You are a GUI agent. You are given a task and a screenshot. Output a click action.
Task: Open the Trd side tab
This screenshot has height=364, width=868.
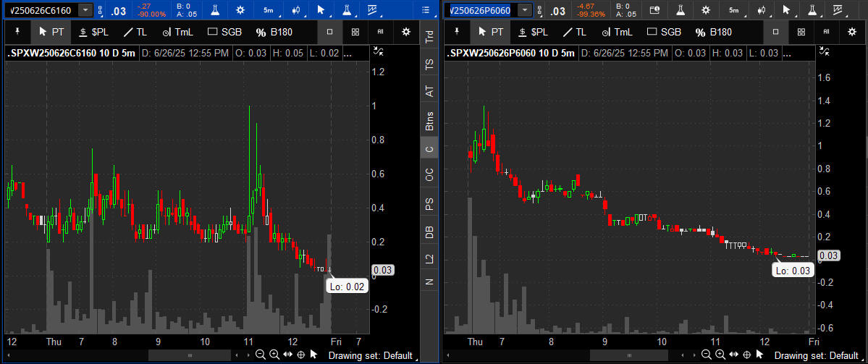(x=429, y=38)
